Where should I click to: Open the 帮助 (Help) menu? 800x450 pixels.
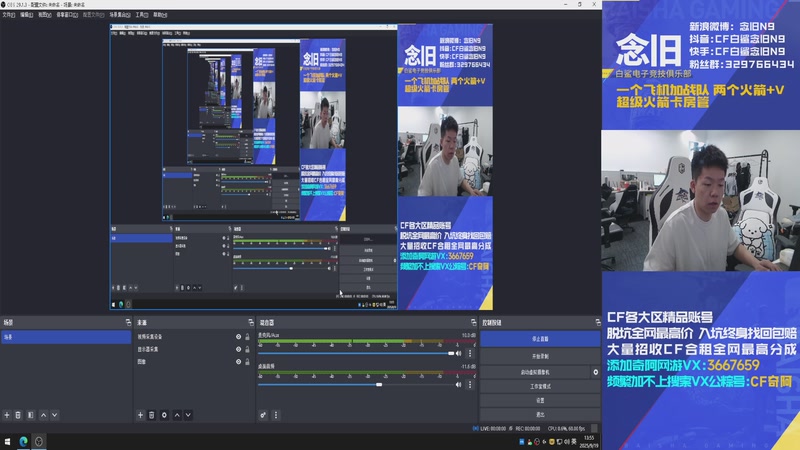[160, 15]
